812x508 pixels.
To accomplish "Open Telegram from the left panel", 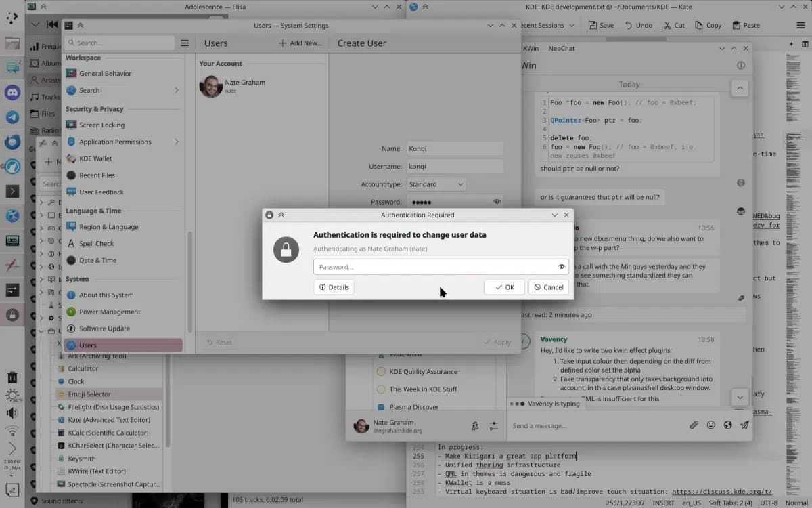I will [x=12, y=117].
